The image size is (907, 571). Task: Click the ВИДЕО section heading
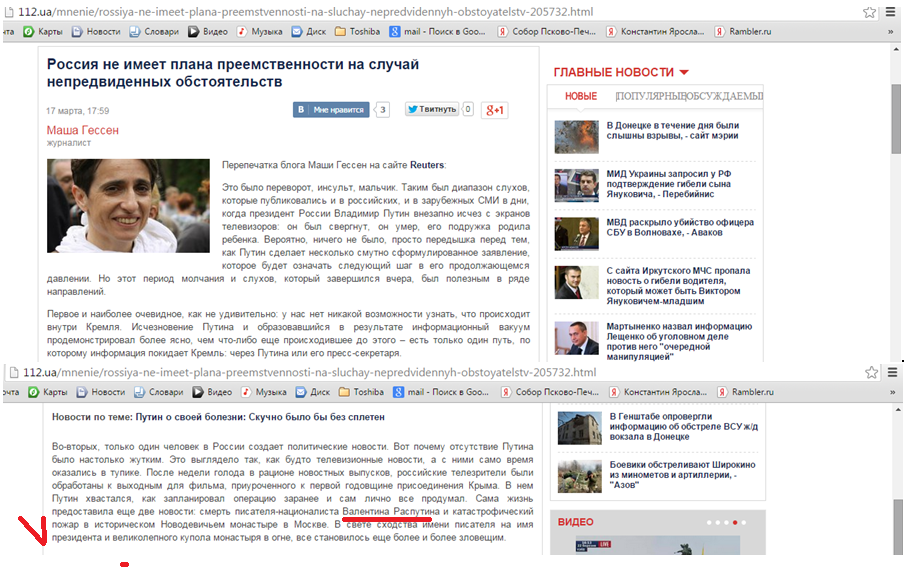[x=576, y=522]
